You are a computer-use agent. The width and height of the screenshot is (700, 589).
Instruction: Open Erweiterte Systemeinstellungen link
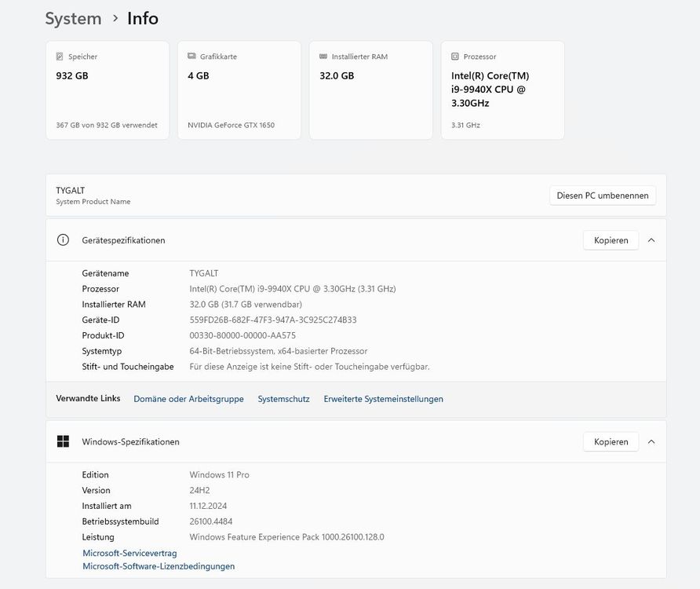point(384,399)
